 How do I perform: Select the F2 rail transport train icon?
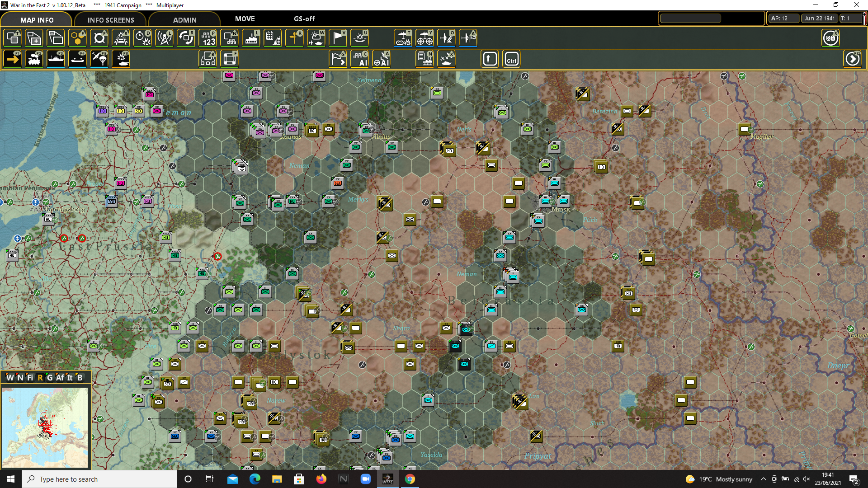click(x=34, y=59)
